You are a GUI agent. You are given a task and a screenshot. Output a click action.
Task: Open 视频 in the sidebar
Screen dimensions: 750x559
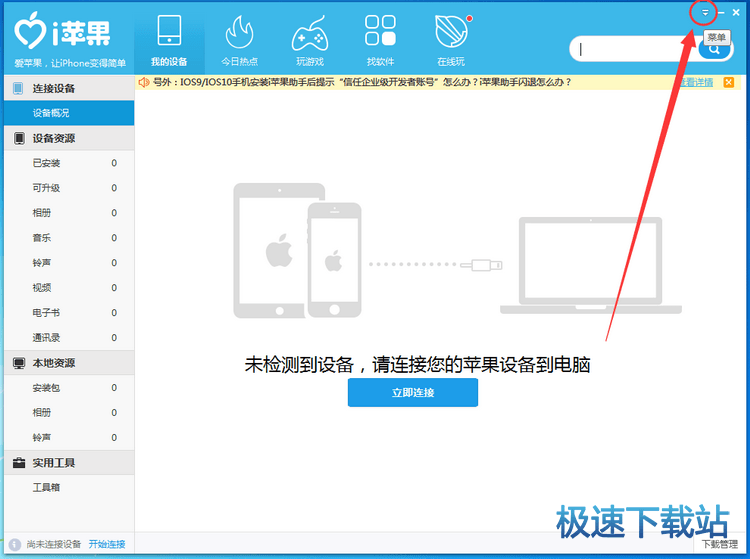(x=69, y=287)
